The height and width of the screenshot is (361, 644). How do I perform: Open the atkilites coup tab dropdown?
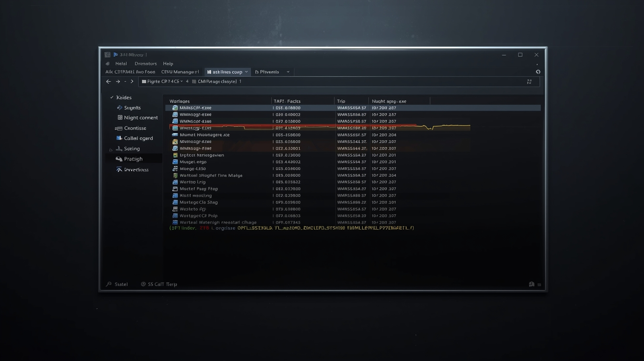[246, 72]
